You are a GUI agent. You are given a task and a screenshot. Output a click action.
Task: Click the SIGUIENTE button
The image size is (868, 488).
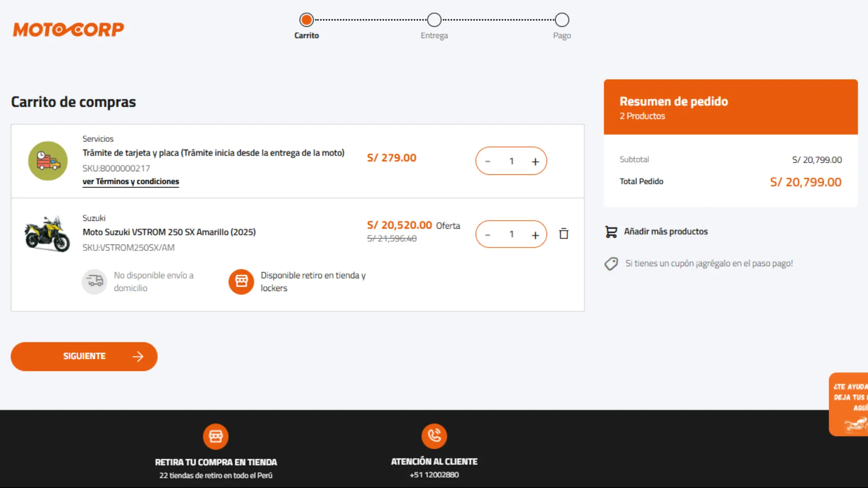click(x=84, y=357)
